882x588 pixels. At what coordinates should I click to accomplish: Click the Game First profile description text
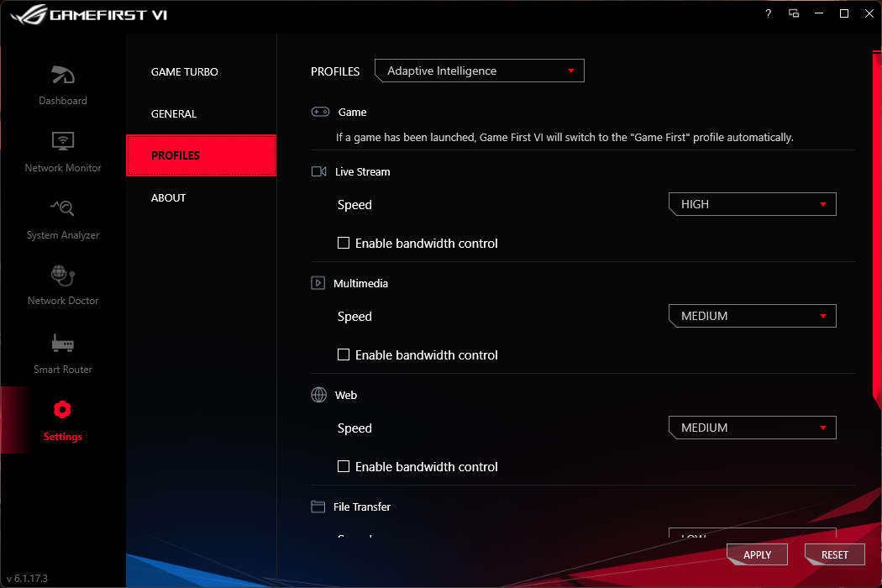[x=564, y=137]
